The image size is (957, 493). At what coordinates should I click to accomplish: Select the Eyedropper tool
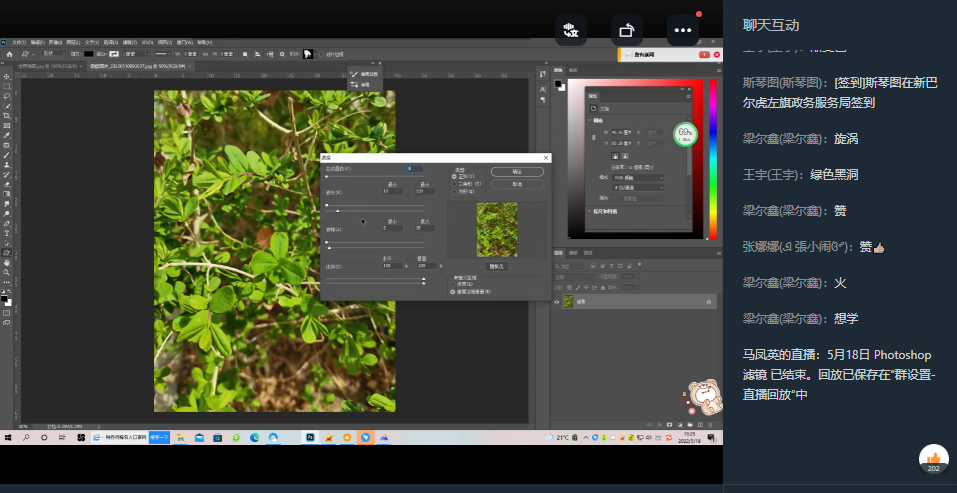pos(7,135)
